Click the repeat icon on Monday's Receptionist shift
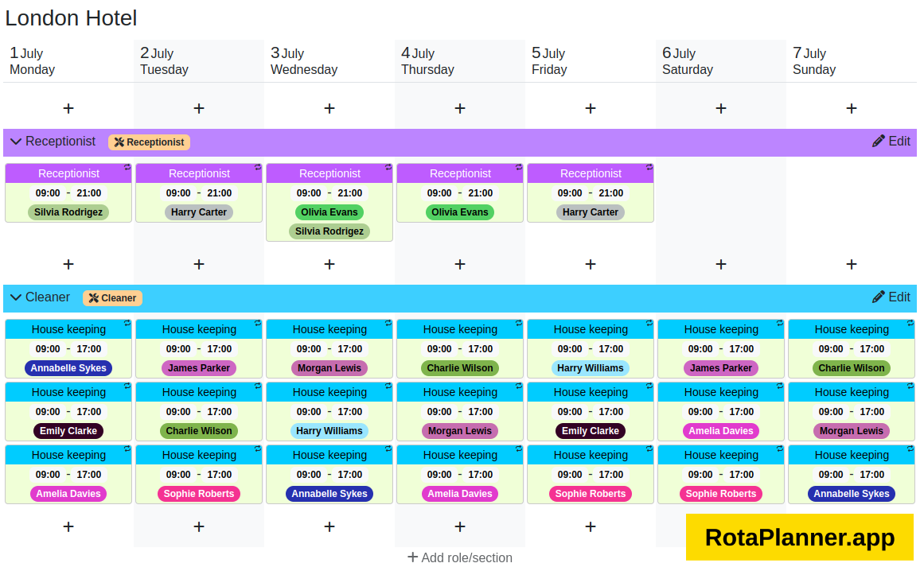The height and width of the screenshot is (567, 924). [126, 169]
